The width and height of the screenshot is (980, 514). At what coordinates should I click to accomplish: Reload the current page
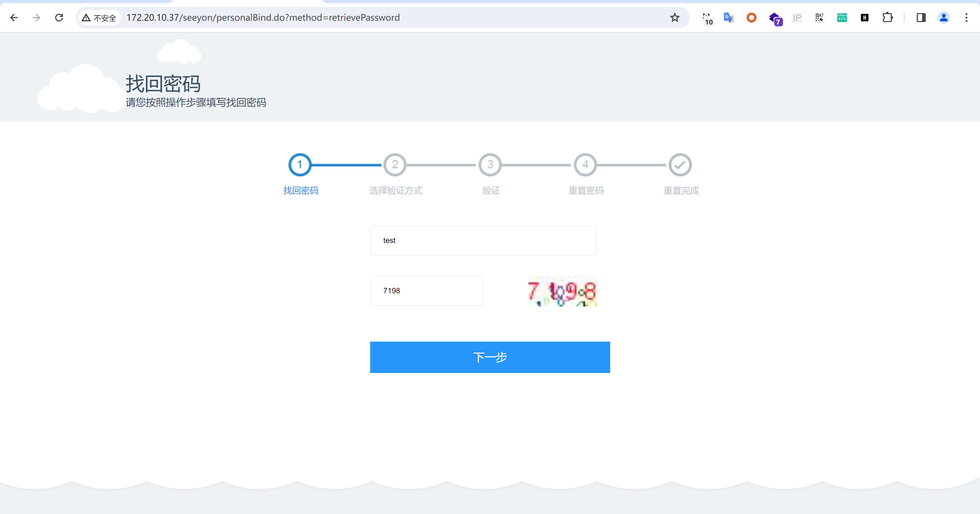tap(59, 18)
